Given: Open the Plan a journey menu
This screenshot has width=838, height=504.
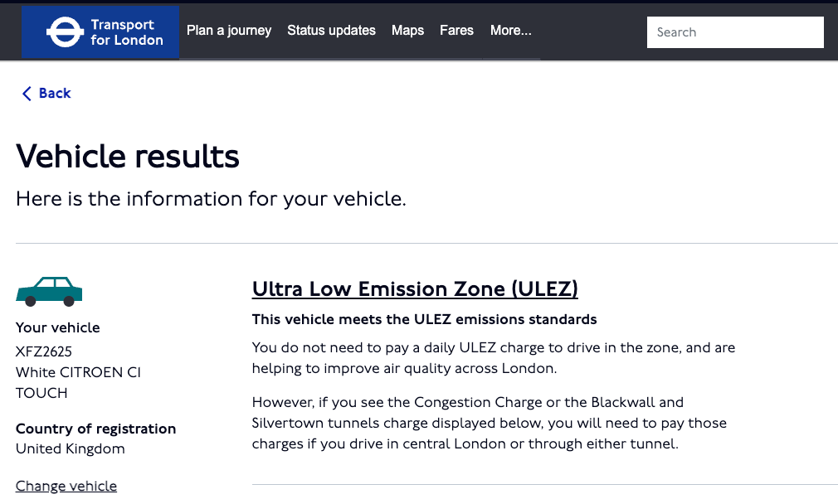Looking at the screenshot, I should 229,31.
